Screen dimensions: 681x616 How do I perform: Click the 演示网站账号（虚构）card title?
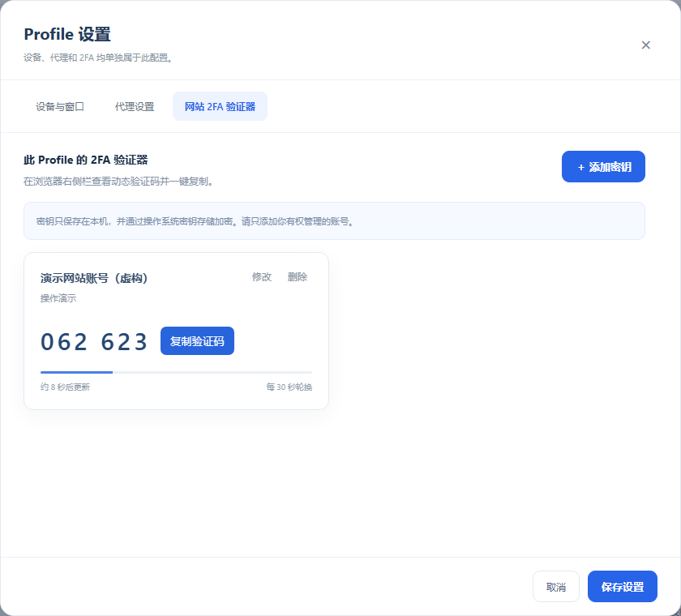click(94, 278)
